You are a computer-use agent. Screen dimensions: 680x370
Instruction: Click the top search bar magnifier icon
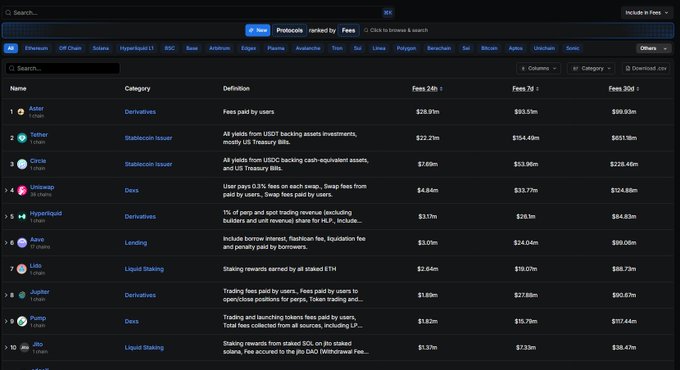(8, 13)
